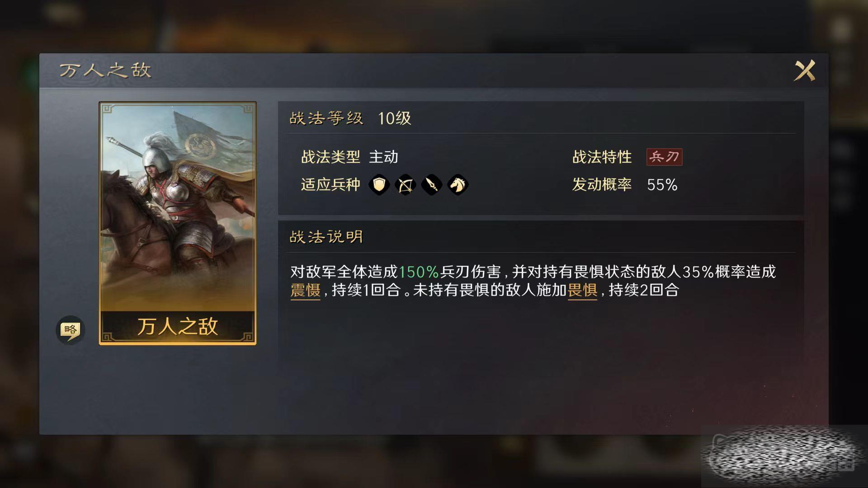Viewport: 868px width, 488px height.
Task: Click the 万人之敌 card name banner
Action: [178, 326]
